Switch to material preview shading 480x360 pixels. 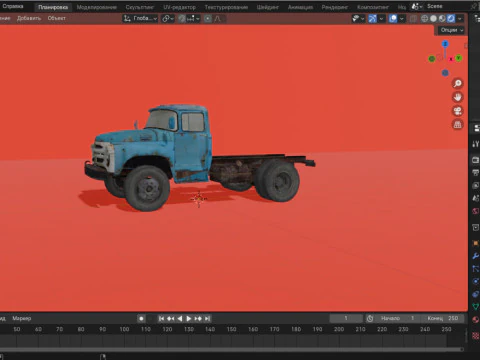[442, 19]
